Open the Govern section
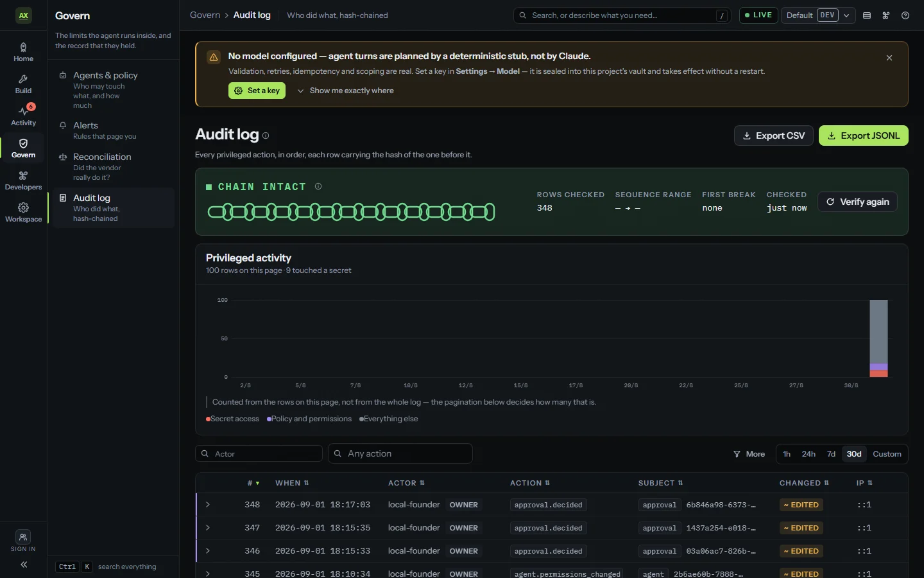This screenshot has height=578, width=924. coord(24,148)
